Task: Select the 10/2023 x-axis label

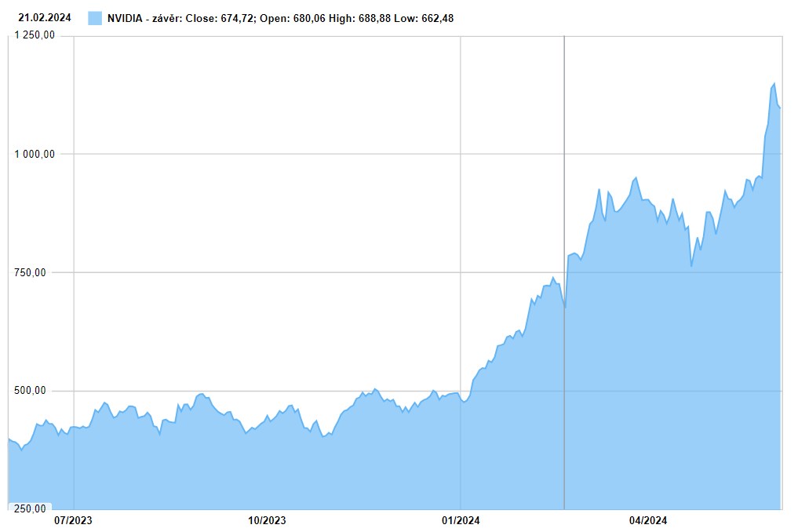Action: point(267,519)
